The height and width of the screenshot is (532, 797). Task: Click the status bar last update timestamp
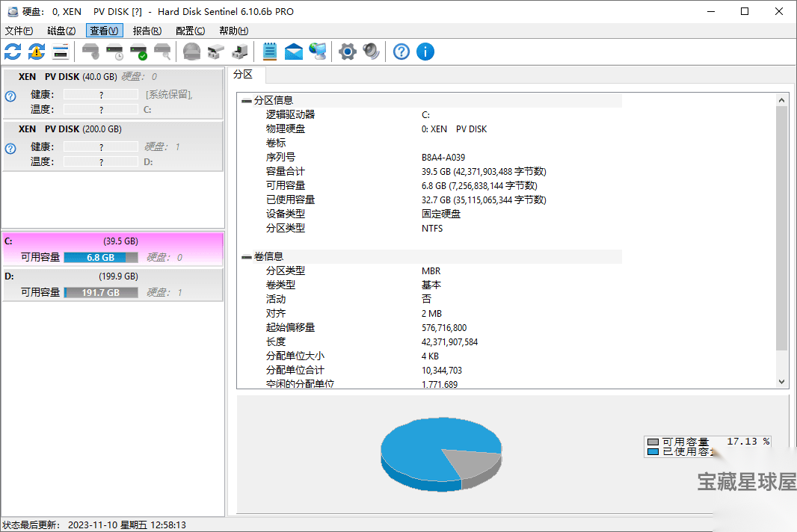pos(127,525)
